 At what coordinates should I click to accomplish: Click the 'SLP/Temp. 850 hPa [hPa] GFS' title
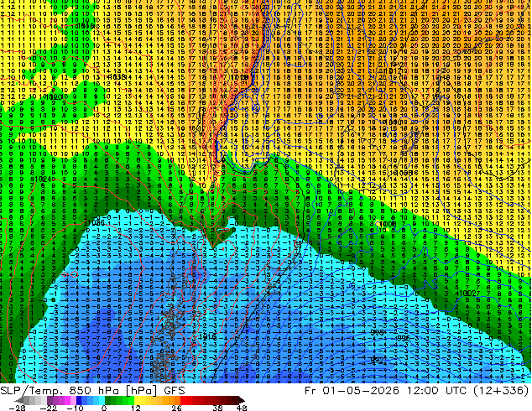(92, 391)
